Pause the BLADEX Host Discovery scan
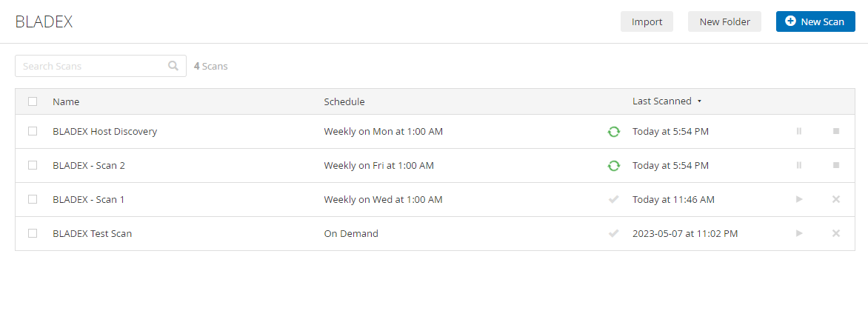 click(799, 132)
